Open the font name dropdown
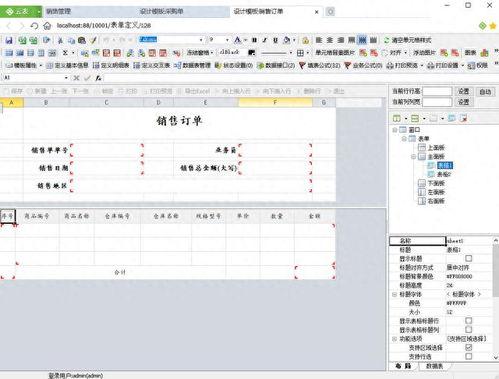Screen dimensions: 499x379 point(201,40)
